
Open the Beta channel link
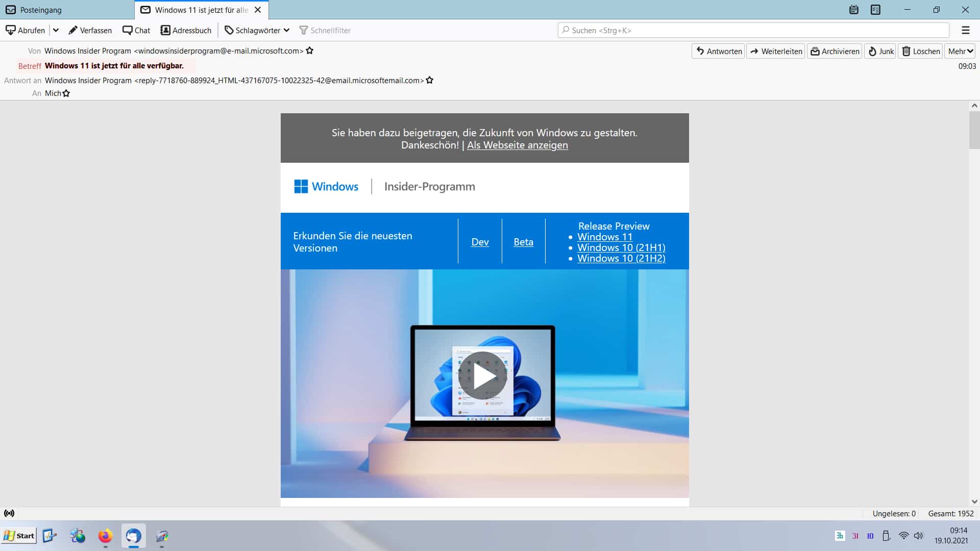tap(523, 242)
